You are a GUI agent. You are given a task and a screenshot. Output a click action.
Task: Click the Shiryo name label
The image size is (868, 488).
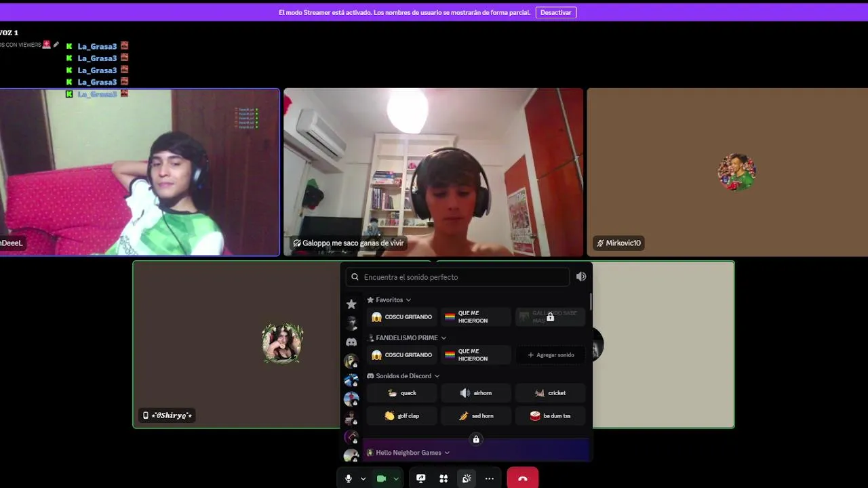167,415
